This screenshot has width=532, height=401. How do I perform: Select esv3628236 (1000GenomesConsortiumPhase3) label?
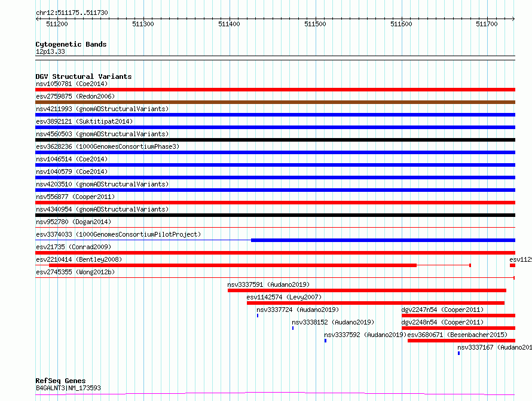pos(108,146)
